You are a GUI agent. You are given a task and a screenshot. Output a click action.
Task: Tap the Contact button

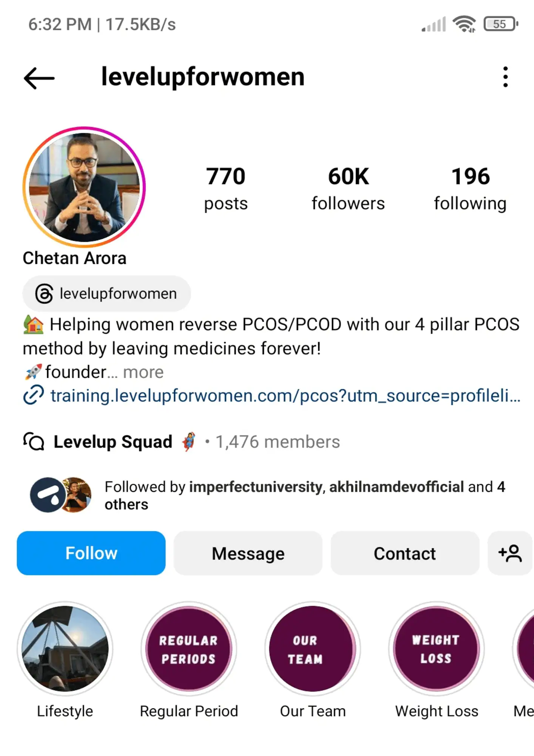pyautogui.click(x=405, y=553)
